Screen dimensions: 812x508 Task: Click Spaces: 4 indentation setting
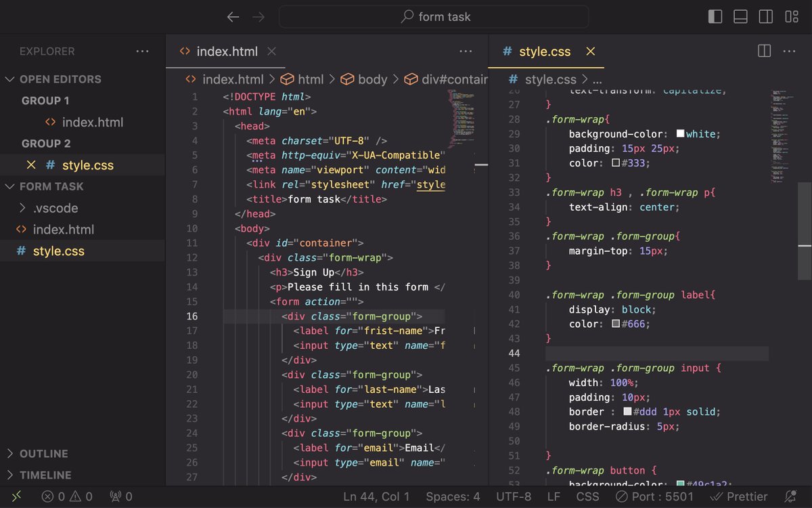453,496
